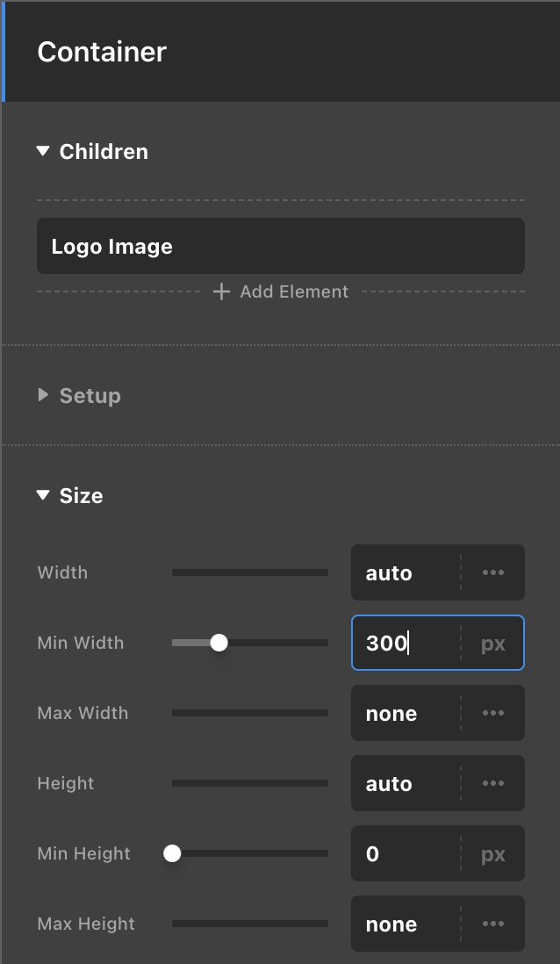560x964 pixels.
Task: Collapse the Children section triangle
Action: (x=42, y=151)
